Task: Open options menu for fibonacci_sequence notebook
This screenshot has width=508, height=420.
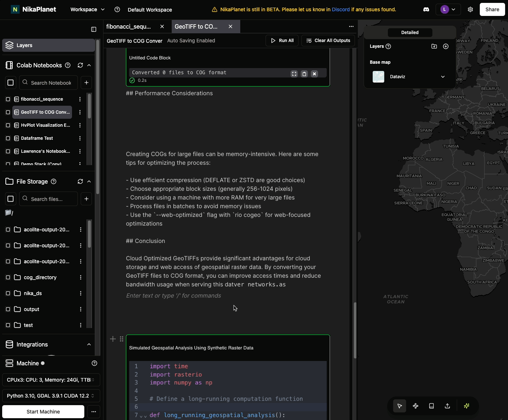Action: (80, 99)
